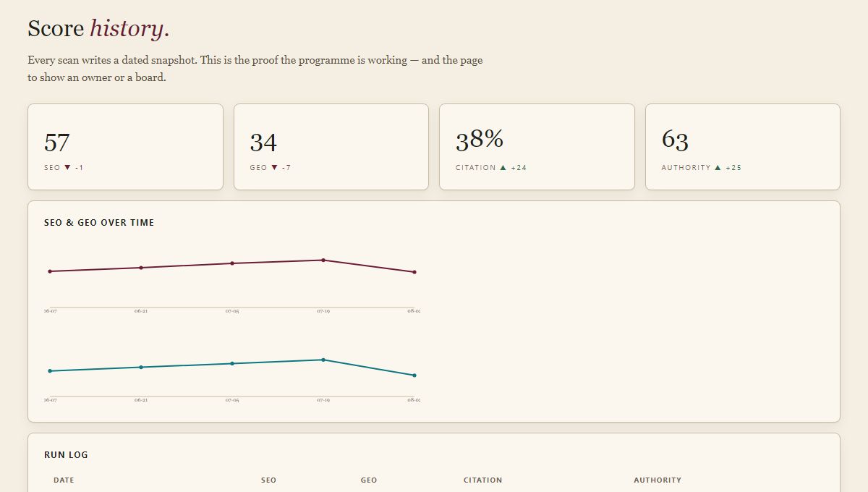The width and height of the screenshot is (868, 492).
Task: Click the 'SEO & GEO OVER TIME' title
Action: coord(99,223)
